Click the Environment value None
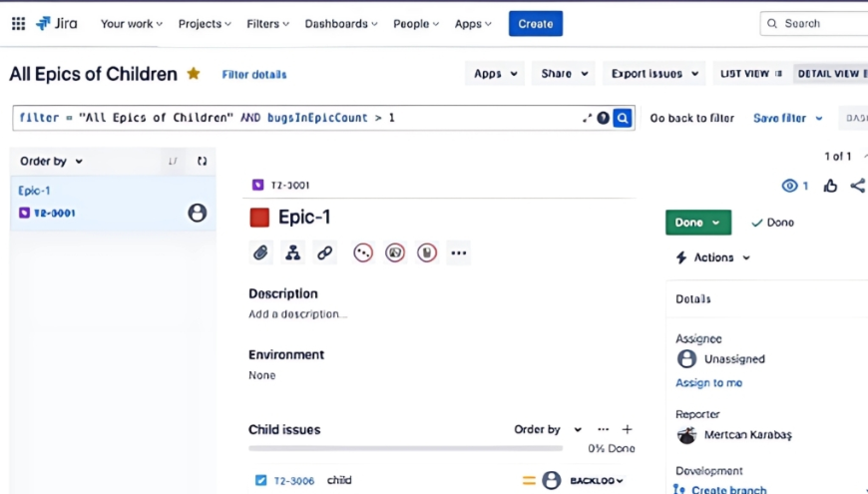This screenshot has height=494, width=868. (261, 375)
